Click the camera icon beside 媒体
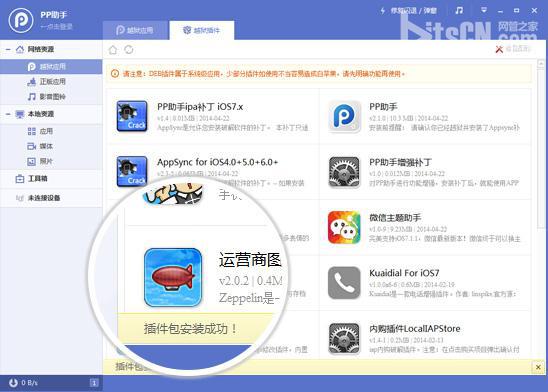The height and width of the screenshot is (392, 548). click(31, 146)
